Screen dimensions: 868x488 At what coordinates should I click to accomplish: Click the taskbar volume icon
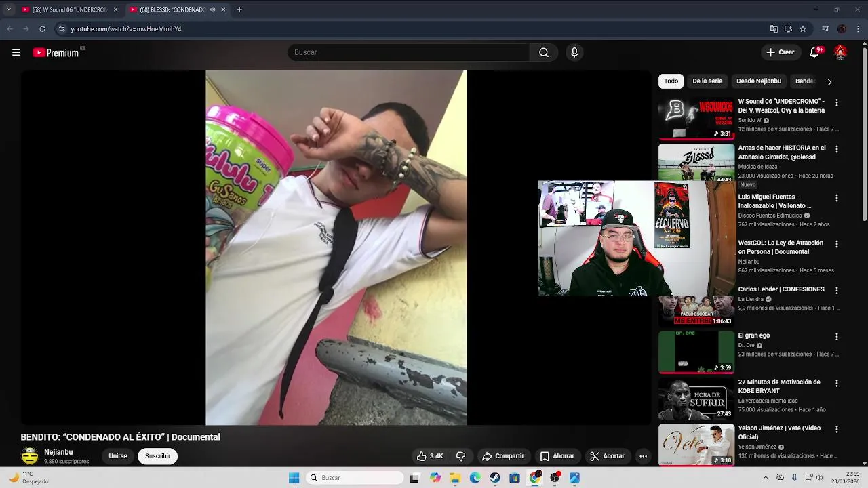coord(819,478)
